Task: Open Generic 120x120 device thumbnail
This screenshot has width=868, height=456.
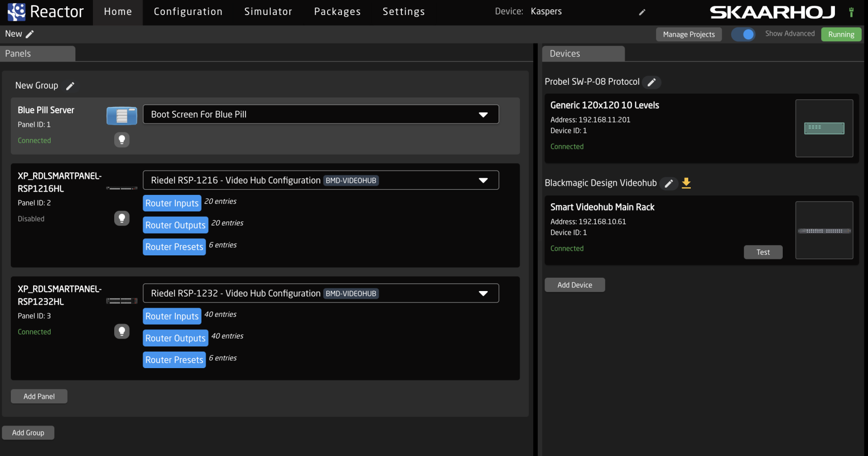Action: (824, 128)
